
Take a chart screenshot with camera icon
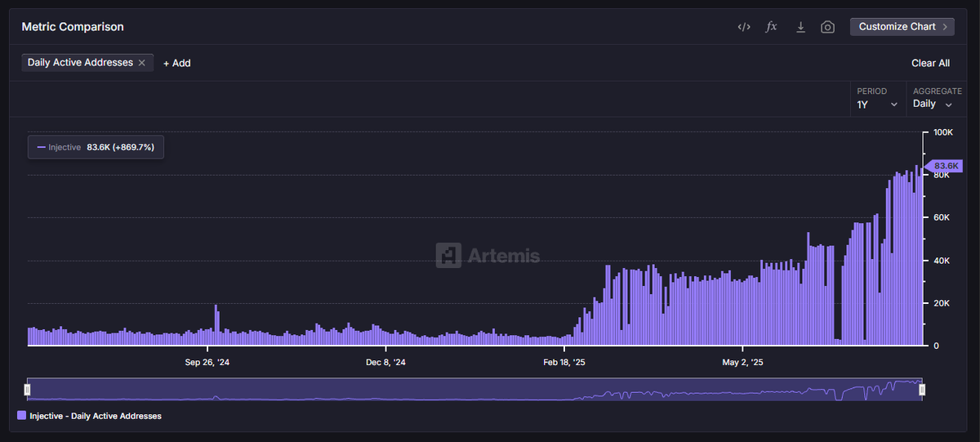coord(827,27)
